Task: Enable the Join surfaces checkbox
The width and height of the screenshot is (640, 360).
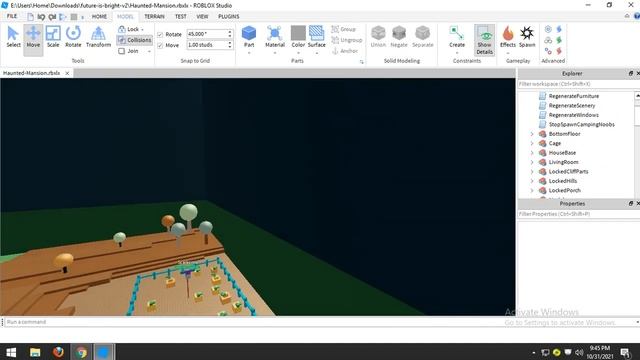Action: coord(122,51)
